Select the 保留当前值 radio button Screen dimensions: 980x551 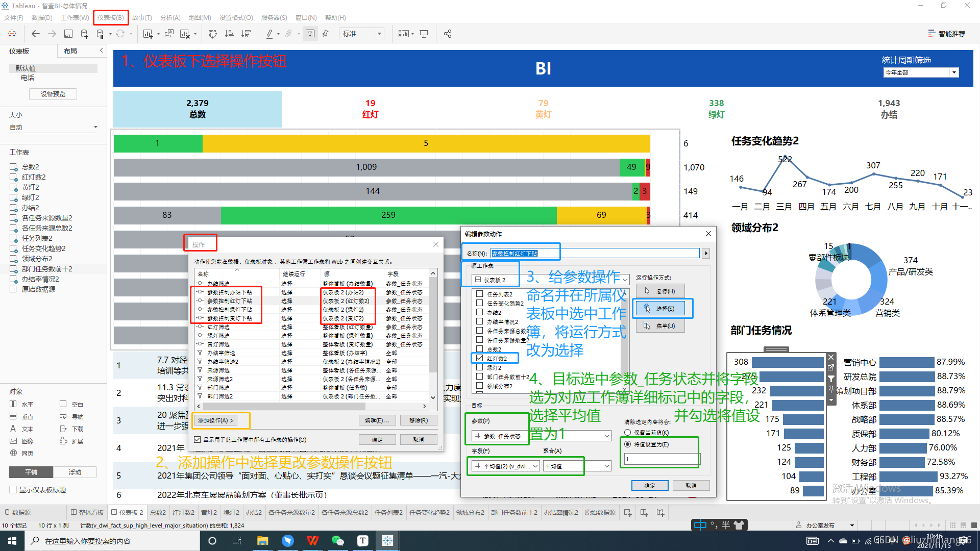[627, 432]
